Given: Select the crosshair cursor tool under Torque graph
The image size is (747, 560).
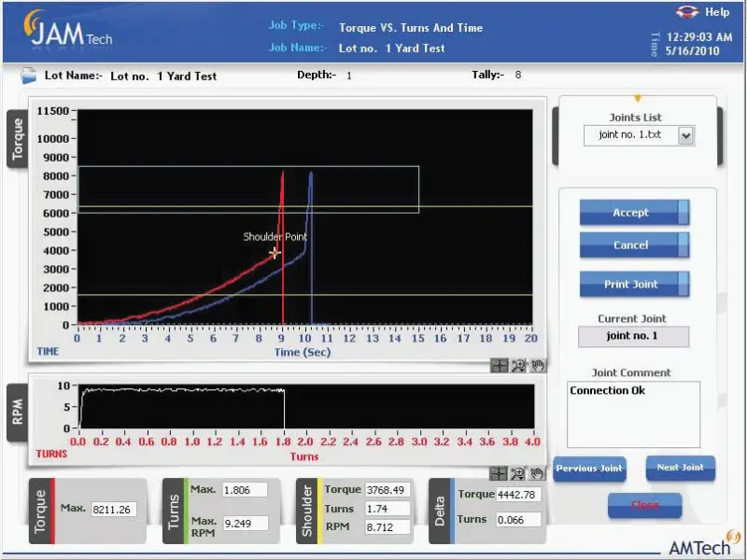Looking at the screenshot, I should 499,366.
